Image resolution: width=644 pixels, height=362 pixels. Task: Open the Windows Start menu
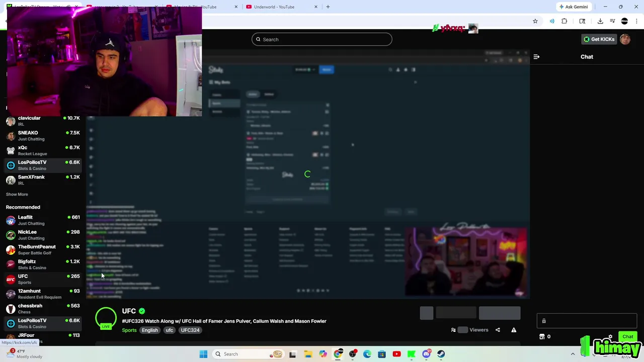point(203,354)
